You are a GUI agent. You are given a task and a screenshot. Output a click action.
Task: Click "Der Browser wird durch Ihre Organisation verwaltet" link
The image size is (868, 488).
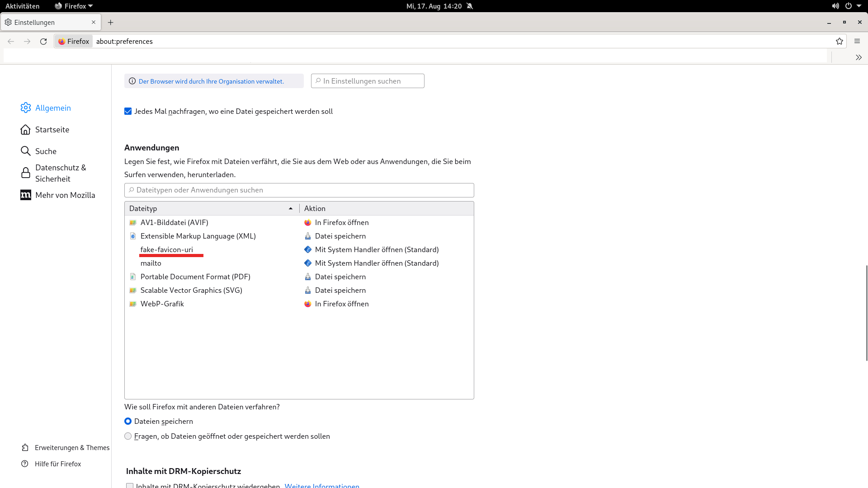pyautogui.click(x=211, y=81)
